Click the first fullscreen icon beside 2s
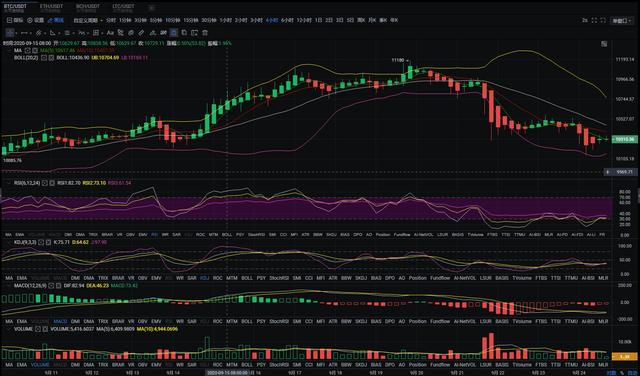 594,20
